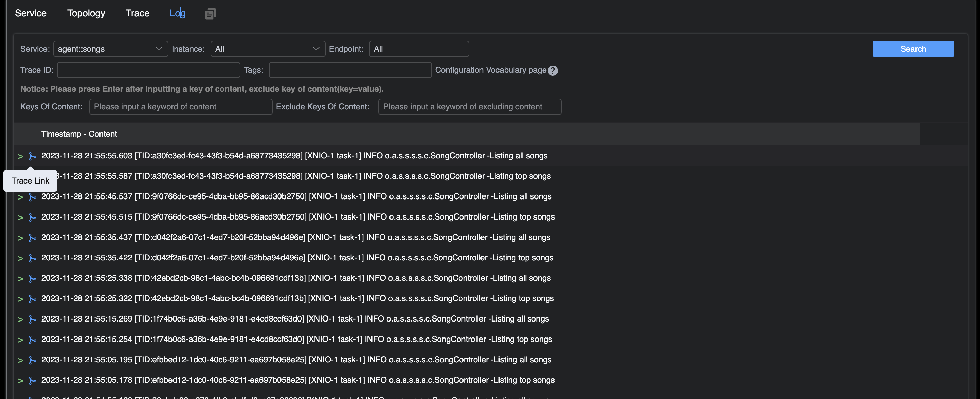Click the copy-documents icon next to the Log tab
This screenshot has height=399, width=980.
click(x=210, y=14)
